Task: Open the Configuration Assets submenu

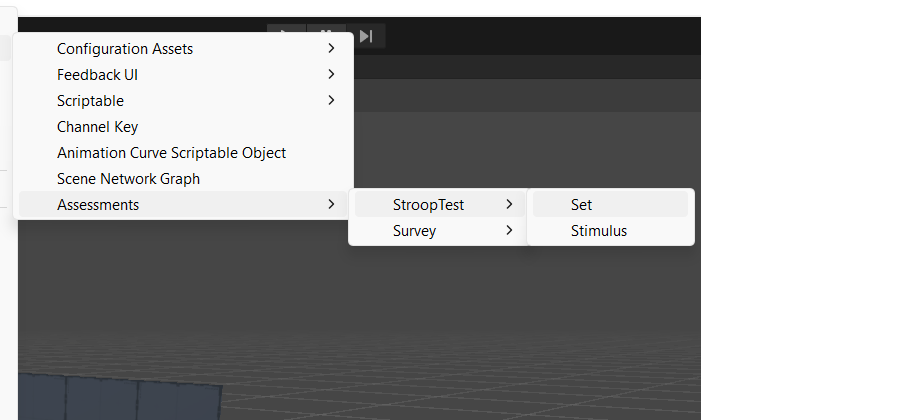Action: pos(183,49)
